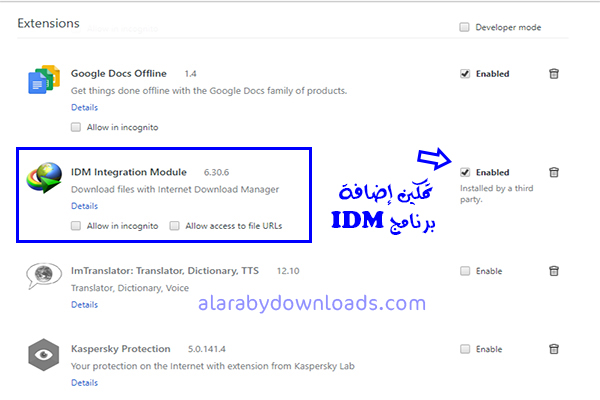Delete Kaspersky Protection with trash icon
The width and height of the screenshot is (600, 400).
(554, 349)
